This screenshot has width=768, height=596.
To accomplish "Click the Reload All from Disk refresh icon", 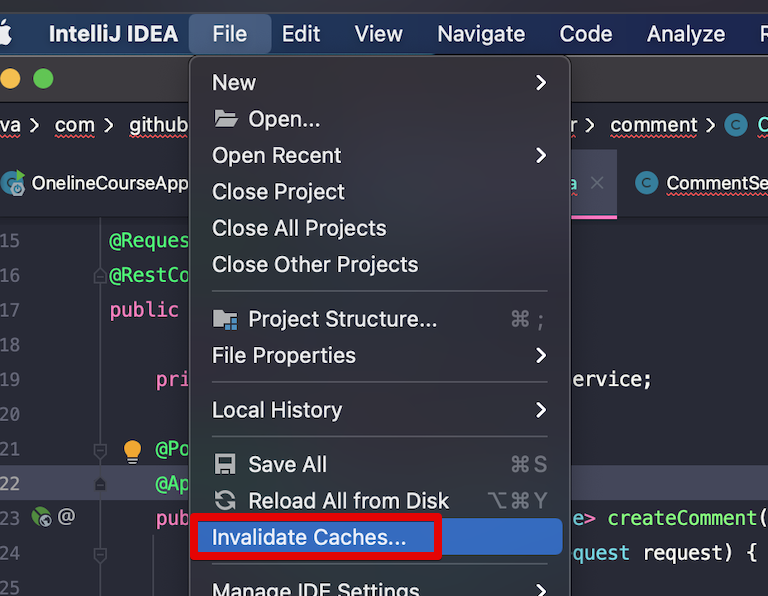I will pyautogui.click(x=225, y=501).
